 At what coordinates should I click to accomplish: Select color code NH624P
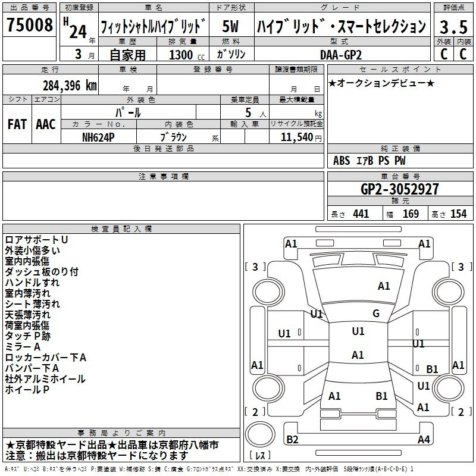pyautogui.click(x=98, y=137)
